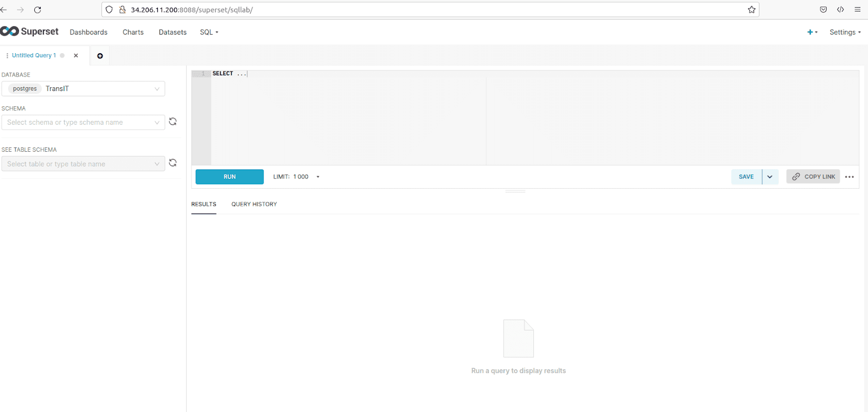Click inside the SQL editor area
Image resolution: width=868 pixels, height=412 pixels.
(534, 118)
